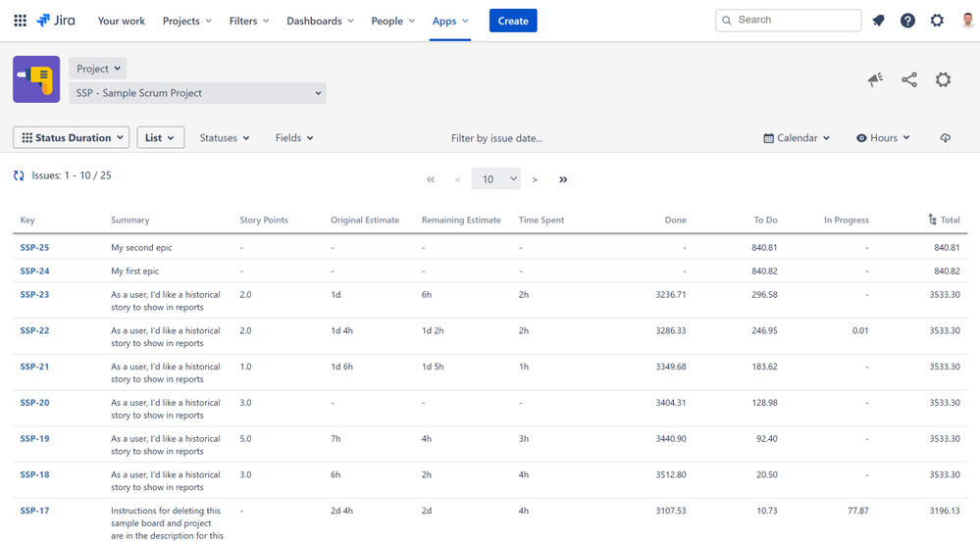Click the Story Points column header
Viewport: 980px width, 543px height.
click(x=264, y=221)
